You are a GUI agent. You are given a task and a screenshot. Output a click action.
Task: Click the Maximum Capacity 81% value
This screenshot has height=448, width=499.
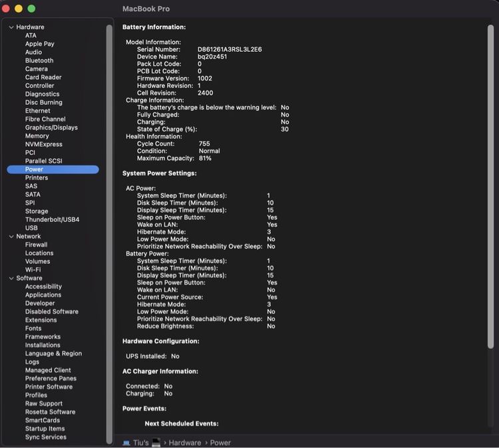(x=205, y=158)
